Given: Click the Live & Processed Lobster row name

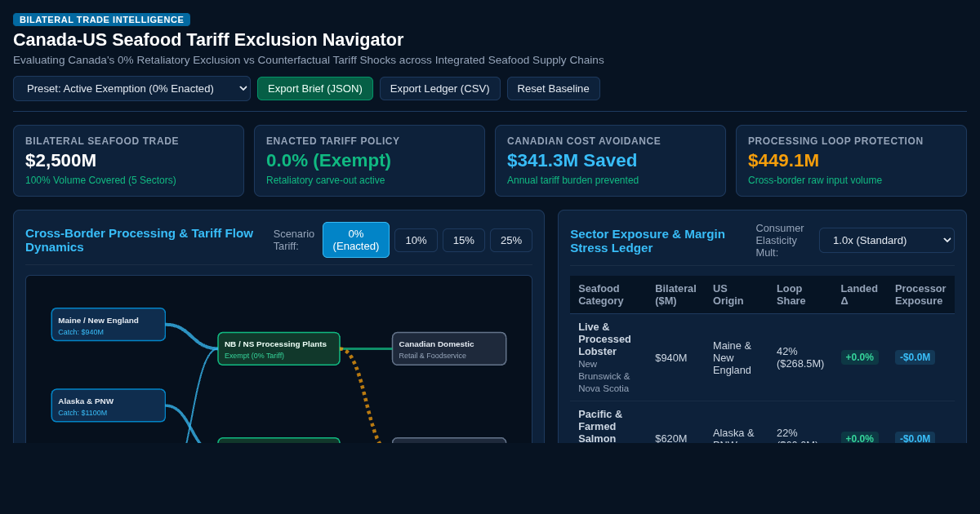Looking at the screenshot, I should click(x=604, y=339).
